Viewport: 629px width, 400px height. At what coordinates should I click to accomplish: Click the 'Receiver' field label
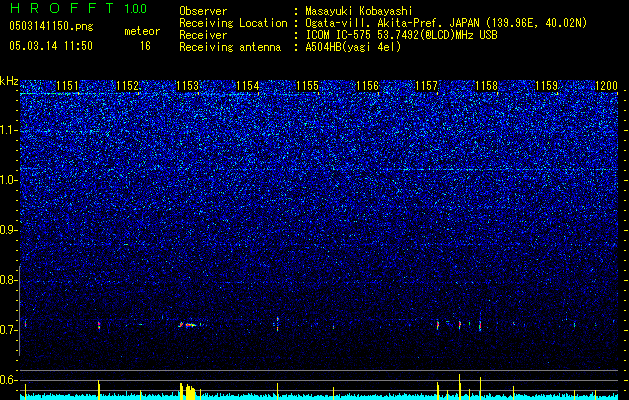(x=203, y=35)
